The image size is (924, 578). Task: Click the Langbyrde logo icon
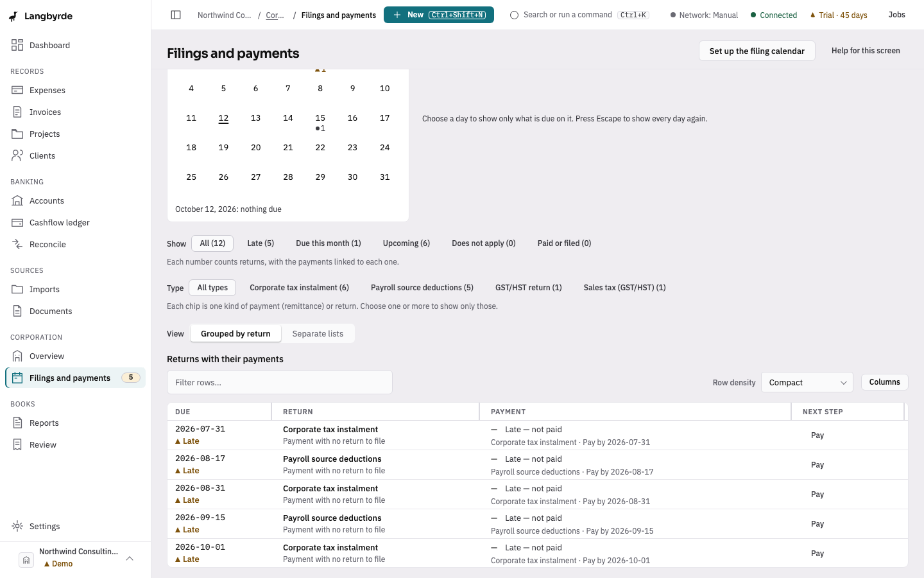click(13, 16)
